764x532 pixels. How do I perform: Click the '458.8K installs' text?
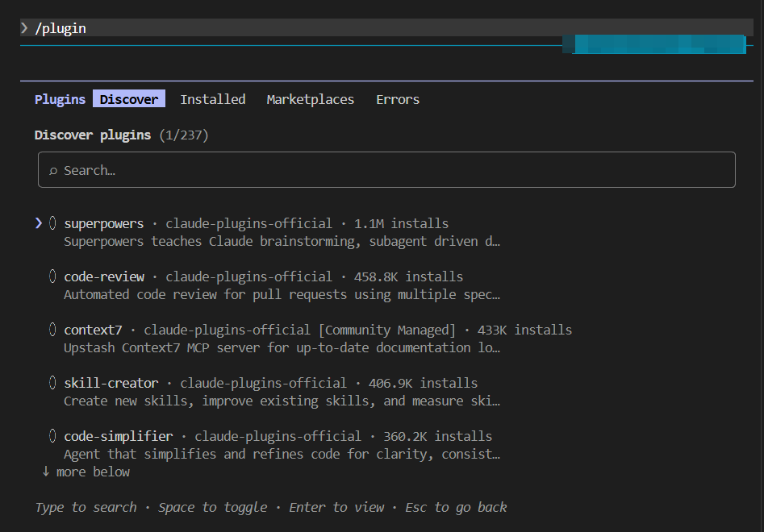[x=408, y=277]
